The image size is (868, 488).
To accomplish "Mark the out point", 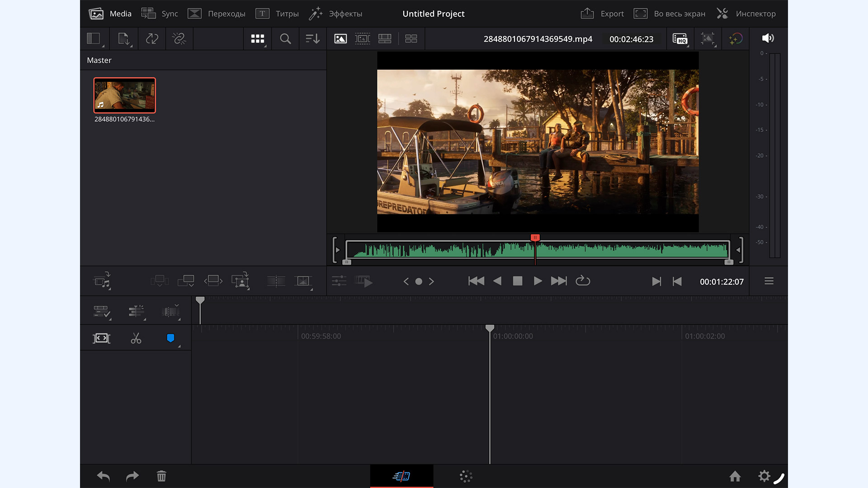I will (x=677, y=282).
